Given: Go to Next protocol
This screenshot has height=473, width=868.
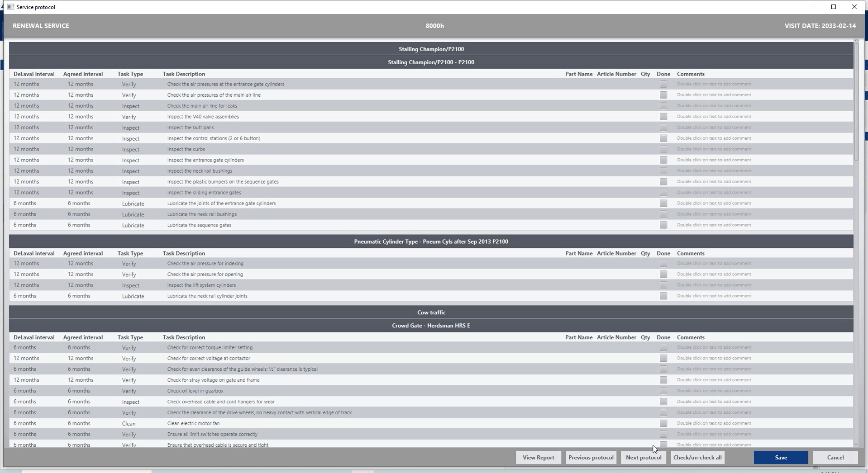Looking at the screenshot, I should (x=644, y=458).
